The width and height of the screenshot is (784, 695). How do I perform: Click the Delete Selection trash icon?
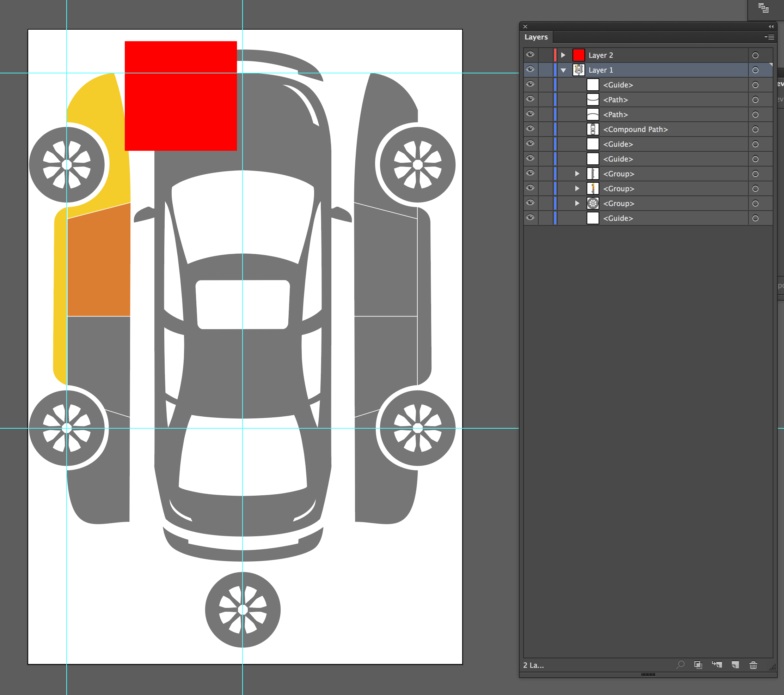(753, 665)
